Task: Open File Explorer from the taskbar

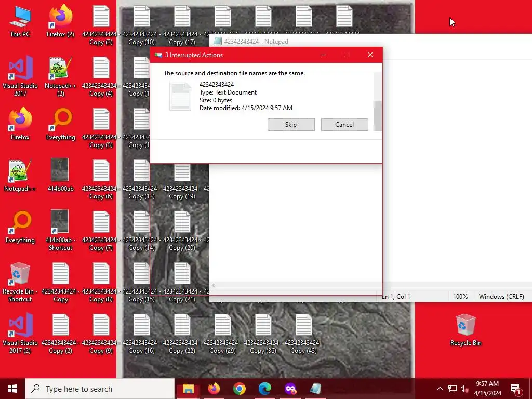Action: (188, 389)
